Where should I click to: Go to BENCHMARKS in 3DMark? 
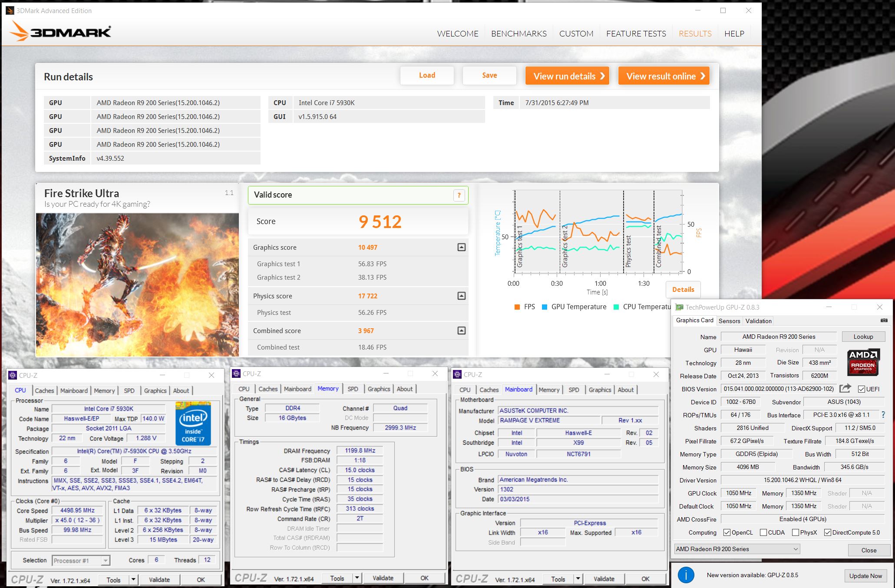pos(519,33)
